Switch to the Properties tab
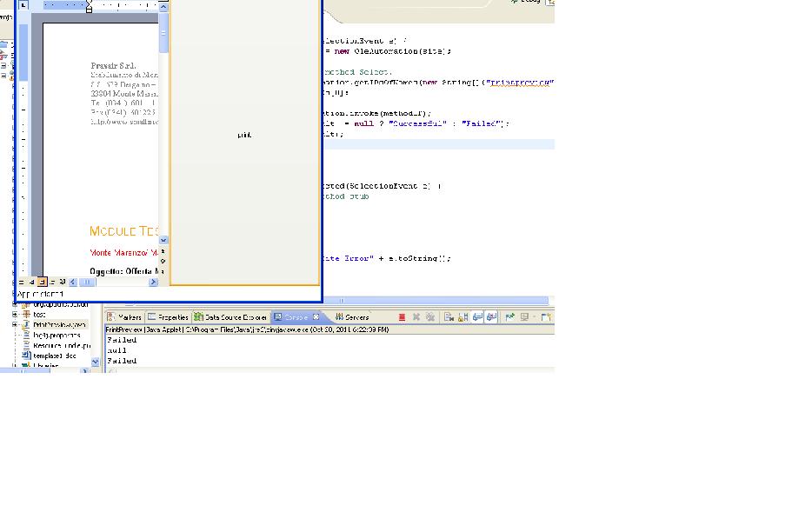The width and height of the screenshot is (792, 532). [x=168, y=317]
